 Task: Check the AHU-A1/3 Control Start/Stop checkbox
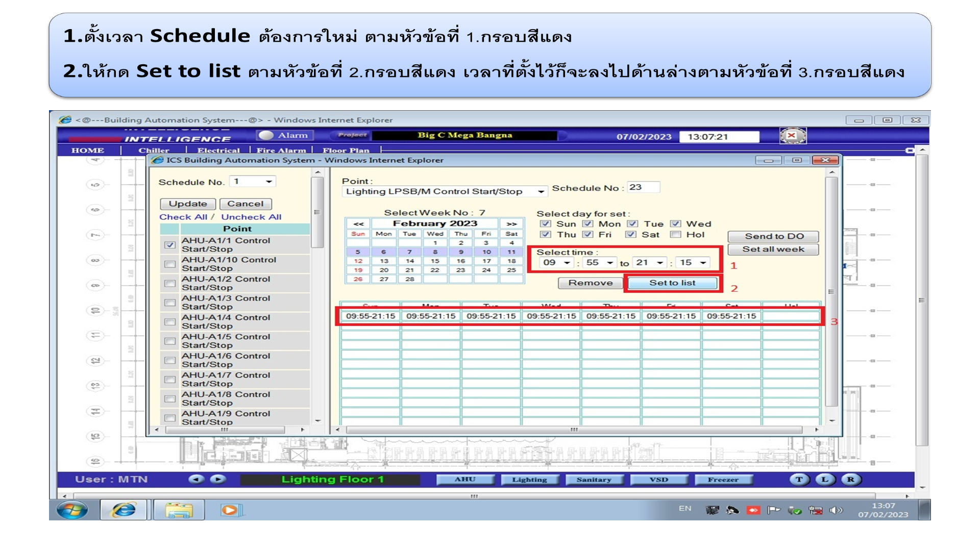(170, 303)
